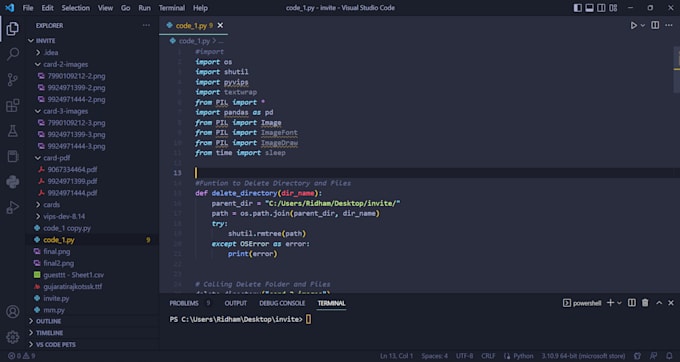Viewport: 680px width, 362px height.
Task: Click Python language mode in status bar
Action: coord(523,356)
